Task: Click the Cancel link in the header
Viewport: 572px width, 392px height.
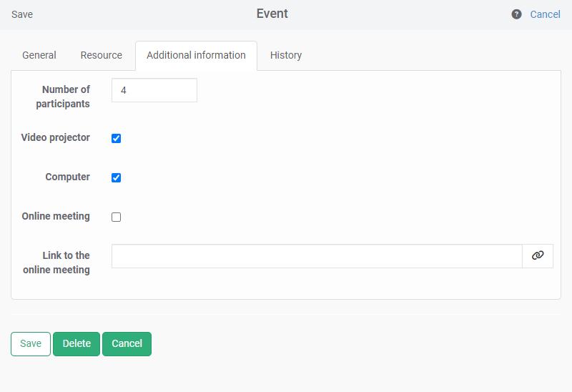Action: coord(545,14)
